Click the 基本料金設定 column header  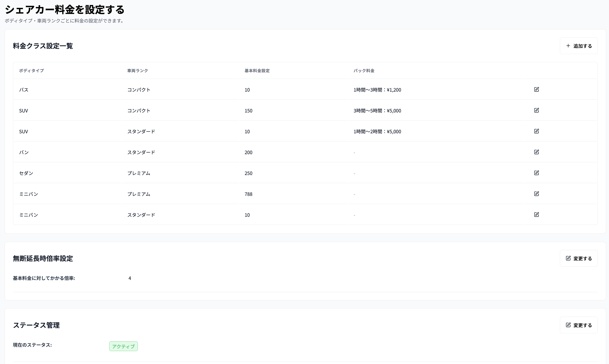(257, 71)
